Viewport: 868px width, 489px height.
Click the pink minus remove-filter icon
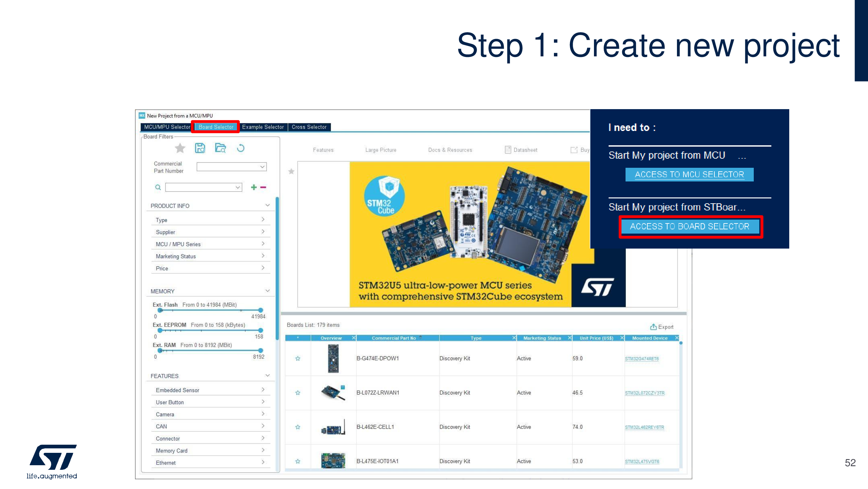tap(263, 187)
